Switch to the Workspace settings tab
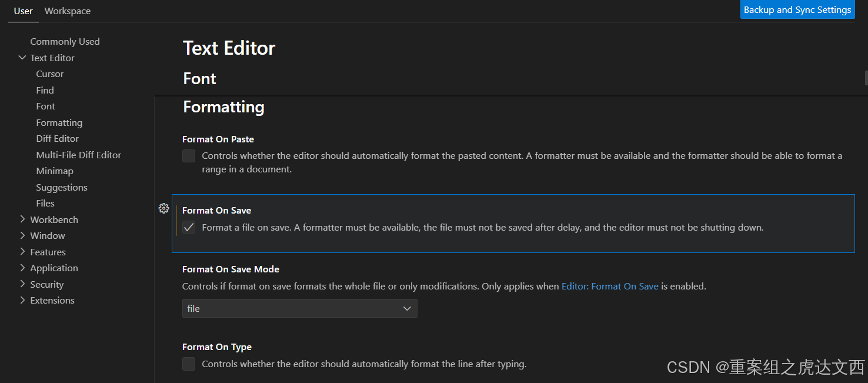Image resolution: width=868 pixels, height=383 pixels. point(68,11)
